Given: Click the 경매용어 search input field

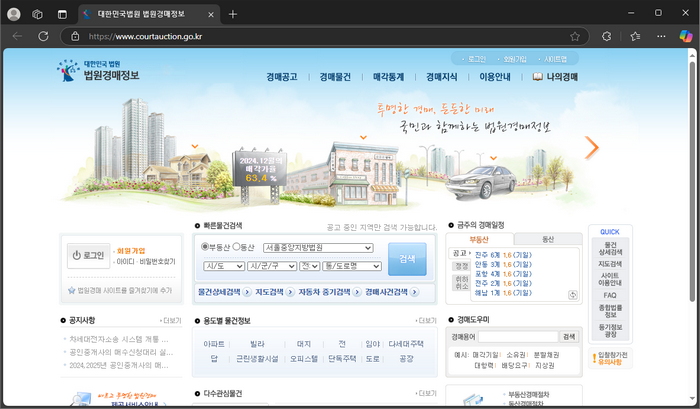Looking at the screenshot, I should click(x=517, y=337).
